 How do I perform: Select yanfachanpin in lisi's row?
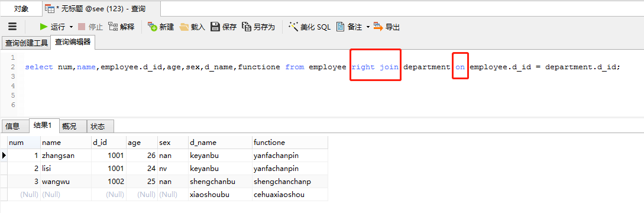pyautogui.click(x=290, y=169)
